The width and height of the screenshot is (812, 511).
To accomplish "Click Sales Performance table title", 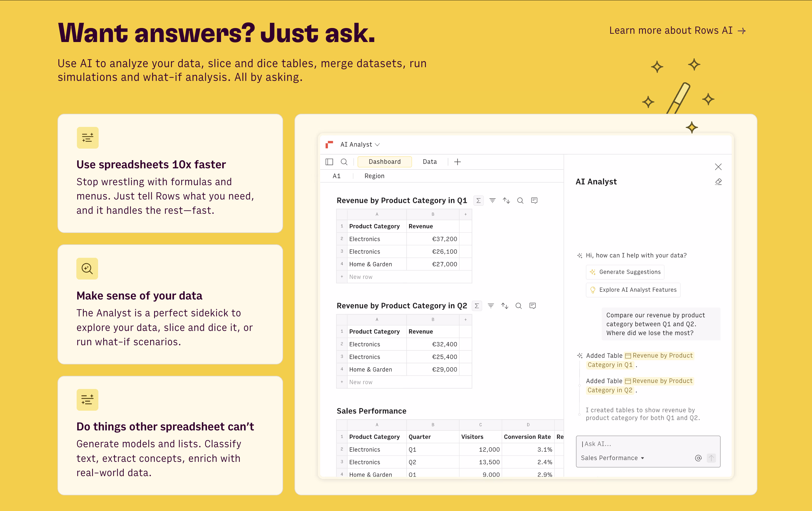I will click(371, 411).
